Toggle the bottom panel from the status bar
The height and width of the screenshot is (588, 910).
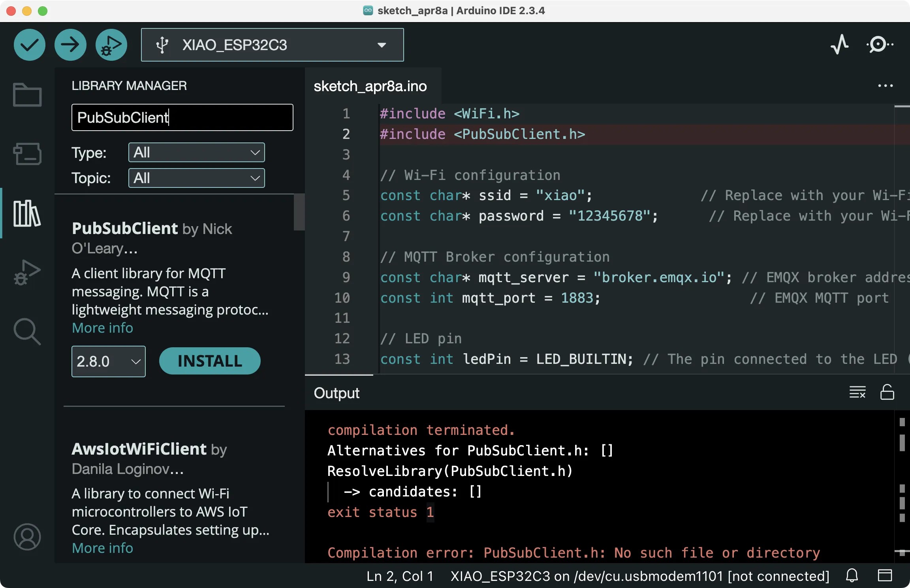(885, 576)
